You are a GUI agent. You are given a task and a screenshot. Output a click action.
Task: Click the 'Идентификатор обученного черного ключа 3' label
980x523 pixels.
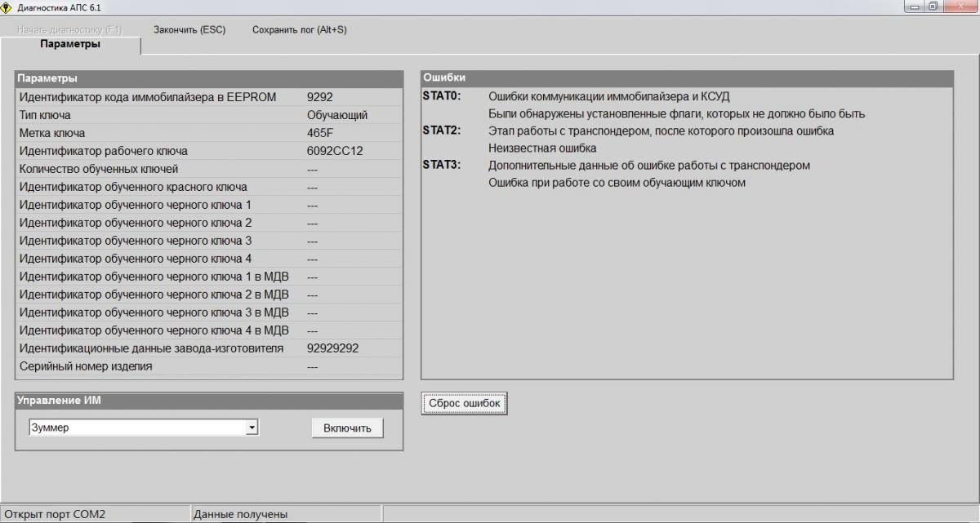(136, 241)
